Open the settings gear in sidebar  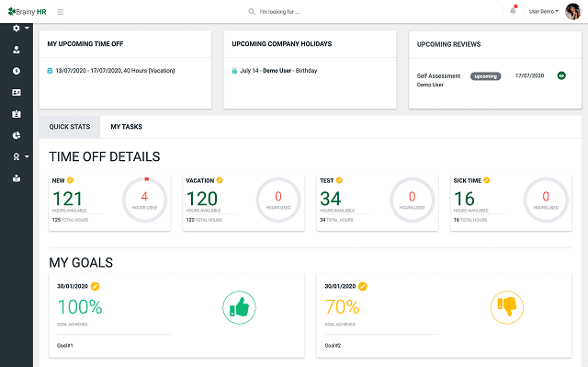point(17,29)
